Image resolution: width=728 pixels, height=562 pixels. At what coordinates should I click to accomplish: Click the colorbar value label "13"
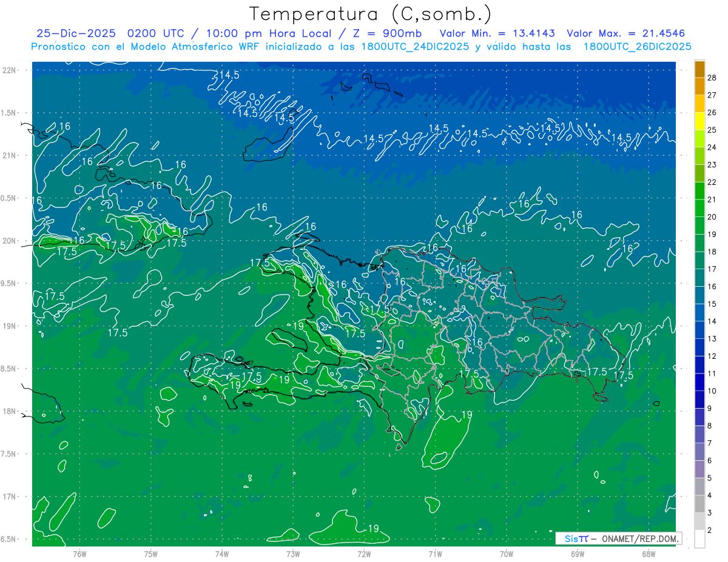pos(712,339)
